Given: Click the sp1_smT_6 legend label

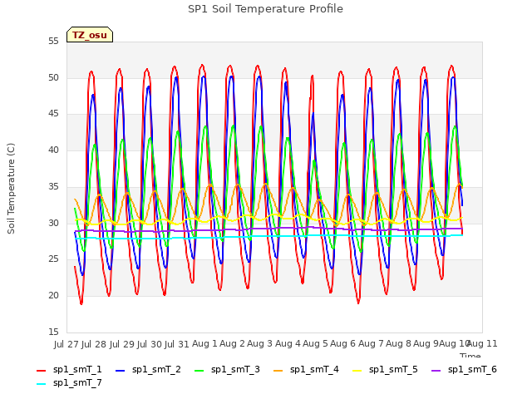Looking at the screenshot, I should point(472,369).
